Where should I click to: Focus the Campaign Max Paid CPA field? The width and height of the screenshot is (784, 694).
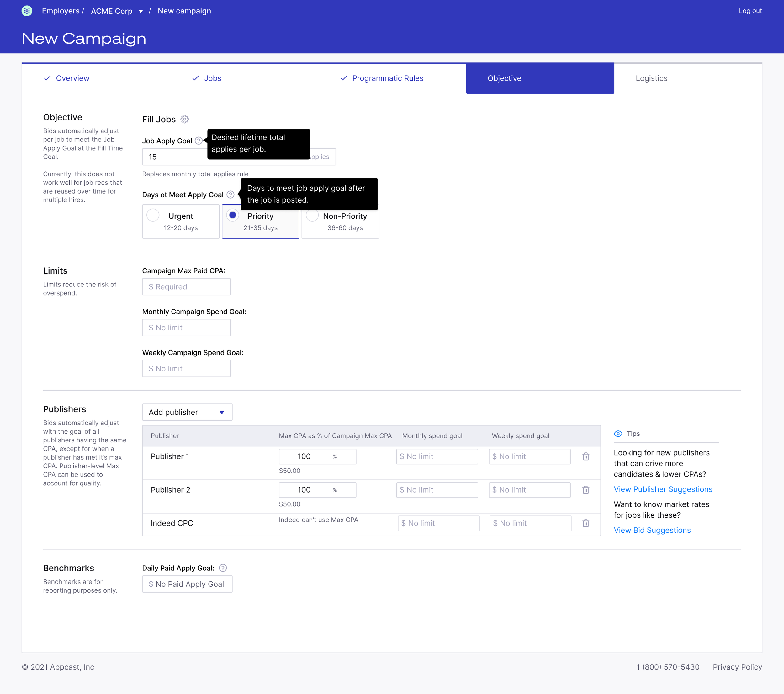click(186, 287)
